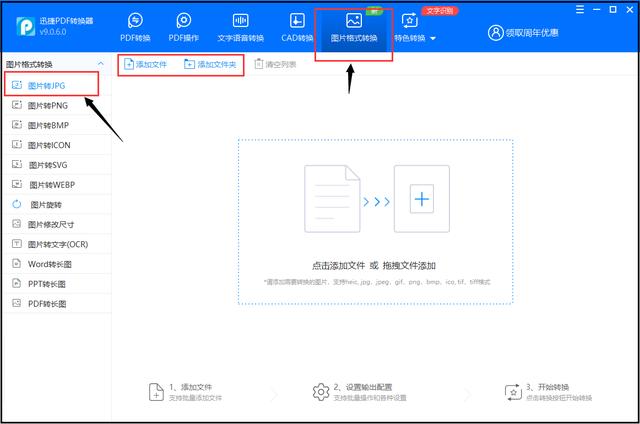Viewport: 640px width, 424px height.
Task: Click the step 3 开始转换 icon
Action: pyautogui.click(x=513, y=392)
